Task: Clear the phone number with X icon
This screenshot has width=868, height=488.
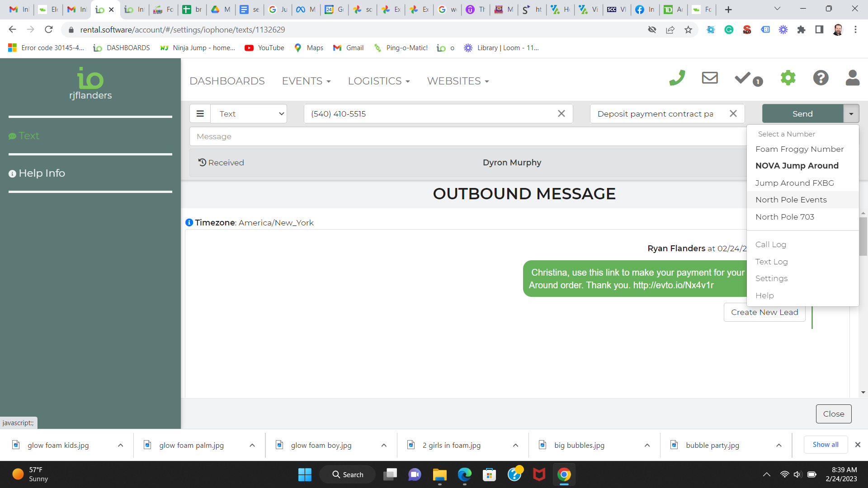Action: coord(561,114)
